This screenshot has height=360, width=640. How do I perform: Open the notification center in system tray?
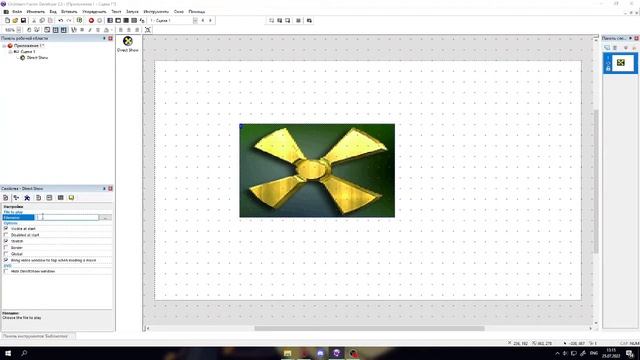[630, 353]
